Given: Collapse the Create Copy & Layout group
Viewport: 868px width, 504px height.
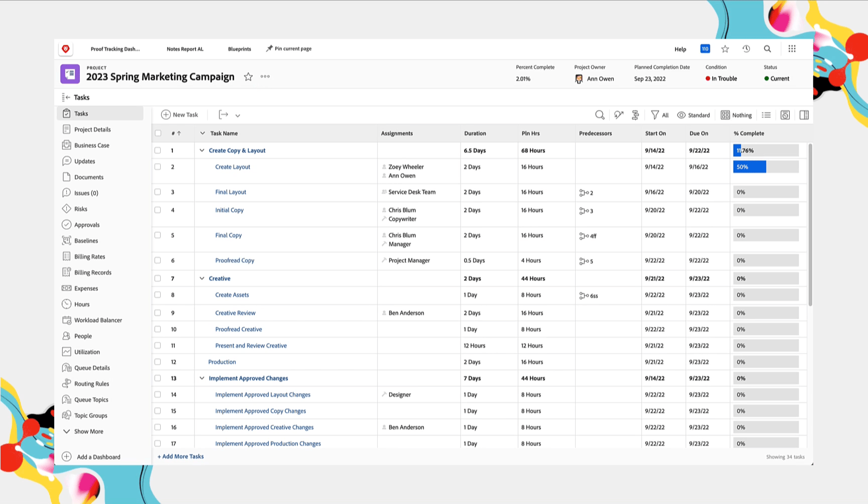Looking at the screenshot, I should (x=202, y=151).
